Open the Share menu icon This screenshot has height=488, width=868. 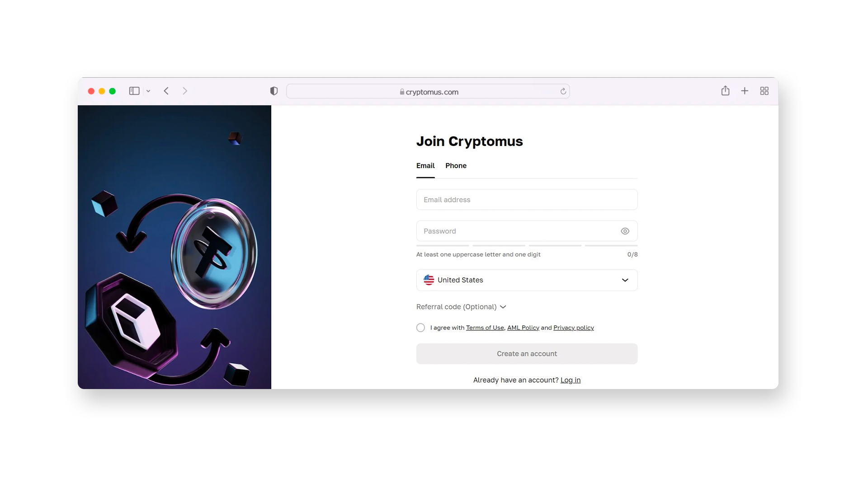(x=726, y=90)
